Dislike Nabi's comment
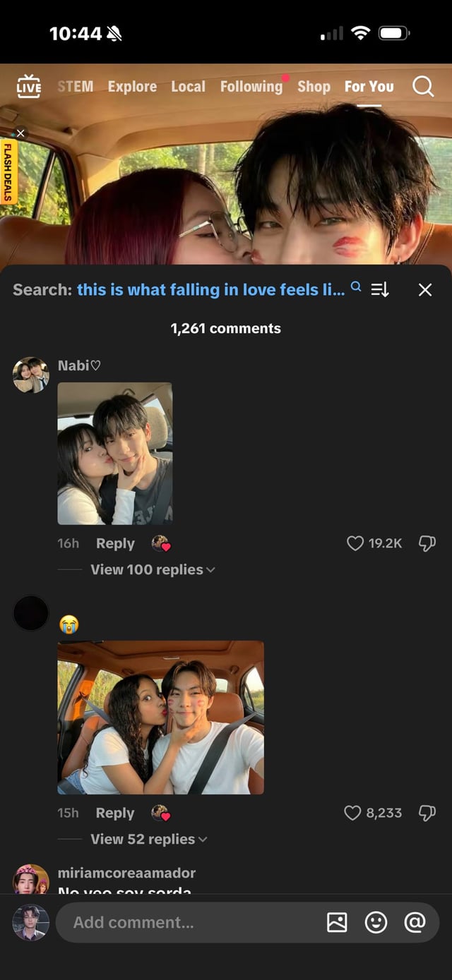452x980 pixels. pyautogui.click(x=427, y=543)
